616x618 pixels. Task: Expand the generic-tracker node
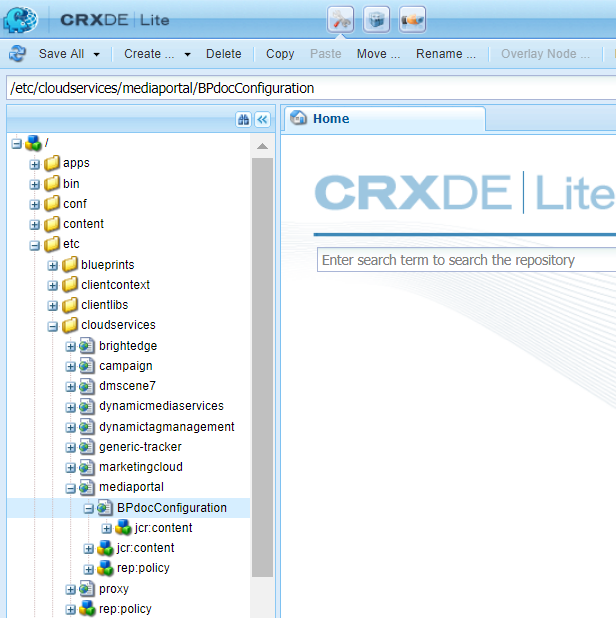[71, 448]
